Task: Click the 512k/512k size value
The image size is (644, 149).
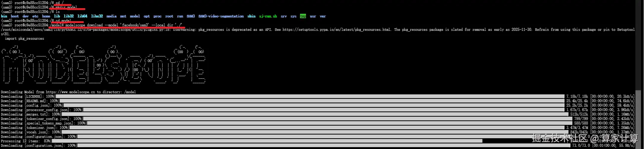Action: (579, 114)
